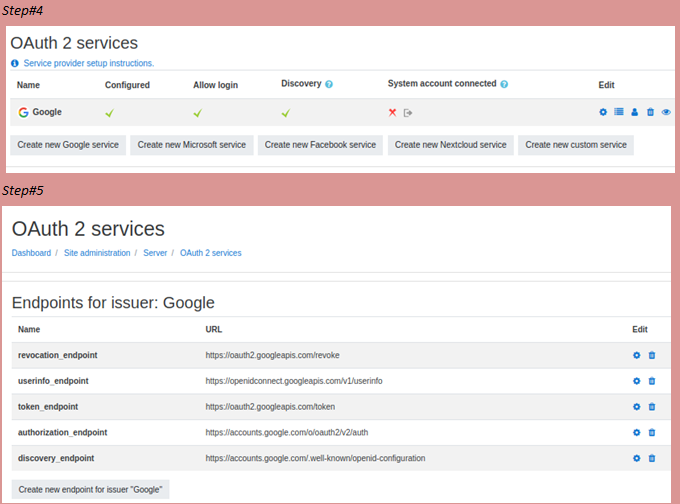Edit the token_endpoint entry

[x=637, y=407]
